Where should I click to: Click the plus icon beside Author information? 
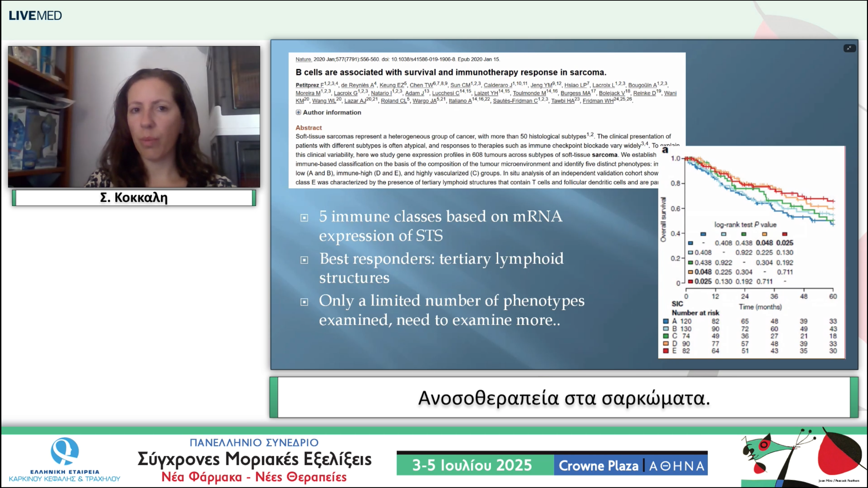(298, 113)
